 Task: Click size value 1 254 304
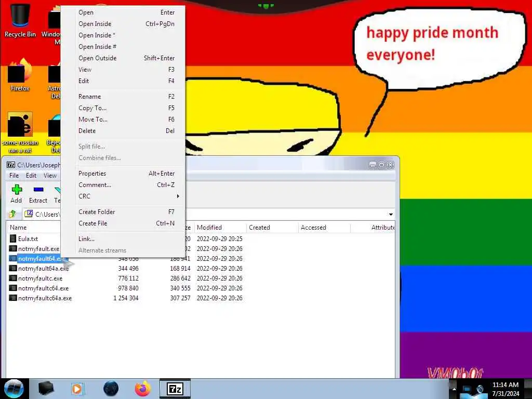click(x=126, y=298)
